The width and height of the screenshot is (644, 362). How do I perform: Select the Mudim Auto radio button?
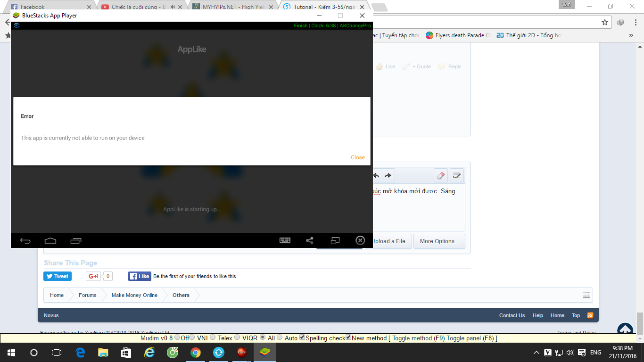pyautogui.click(x=280, y=337)
